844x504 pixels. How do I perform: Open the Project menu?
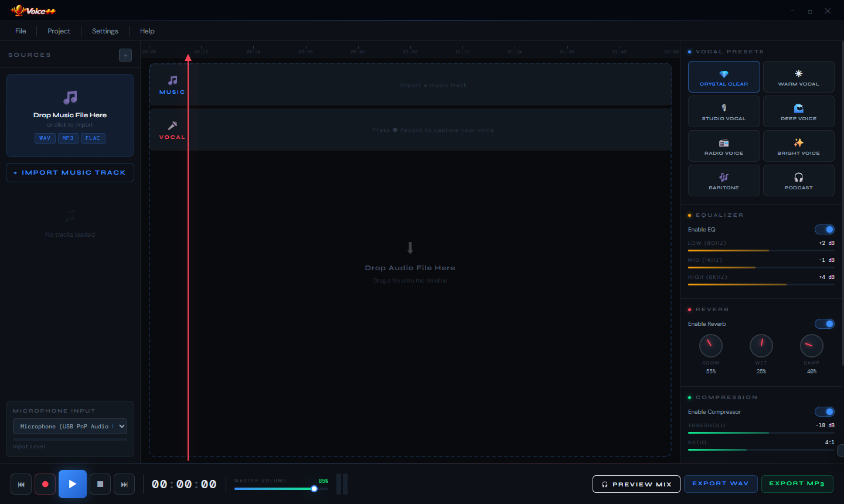(x=59, y=31)
